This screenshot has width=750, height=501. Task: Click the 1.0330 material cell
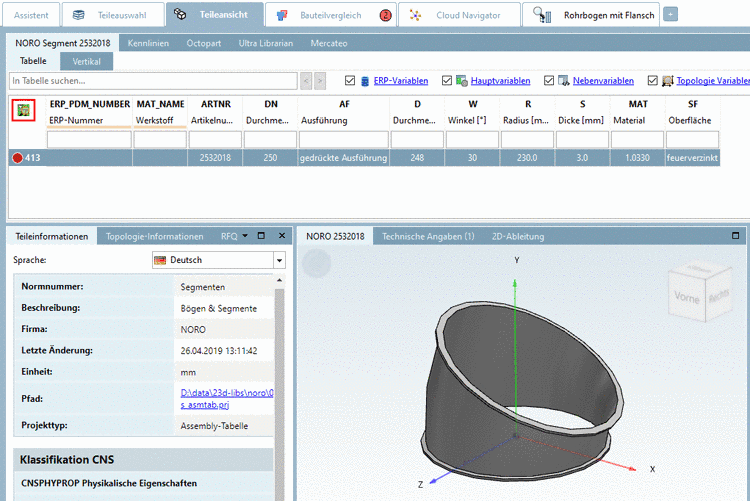point(637,158)
